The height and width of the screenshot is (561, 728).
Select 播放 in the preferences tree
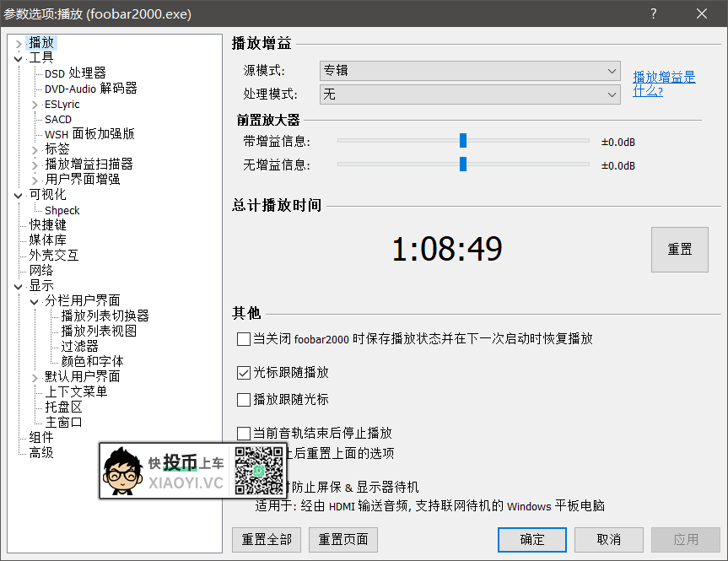(x=41, y=43)
